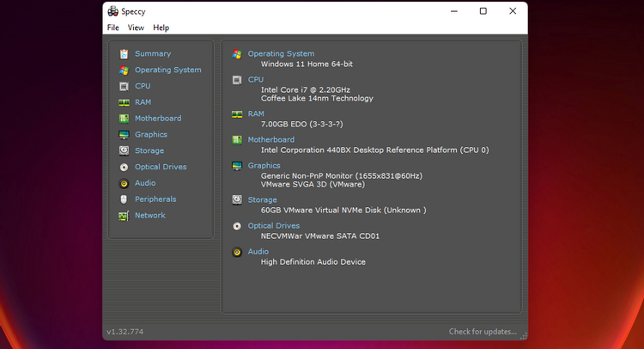Click 'NECVMWar VMware SATA CD01' text
The image size is (644, 349).
320,236
